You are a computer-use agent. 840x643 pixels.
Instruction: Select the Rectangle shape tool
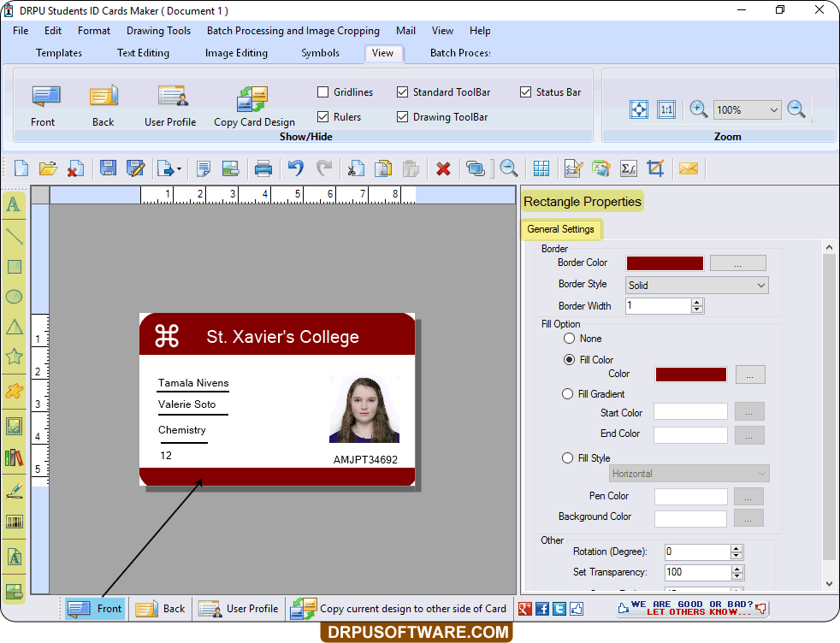pyautogui.click(x=14, y=267)
